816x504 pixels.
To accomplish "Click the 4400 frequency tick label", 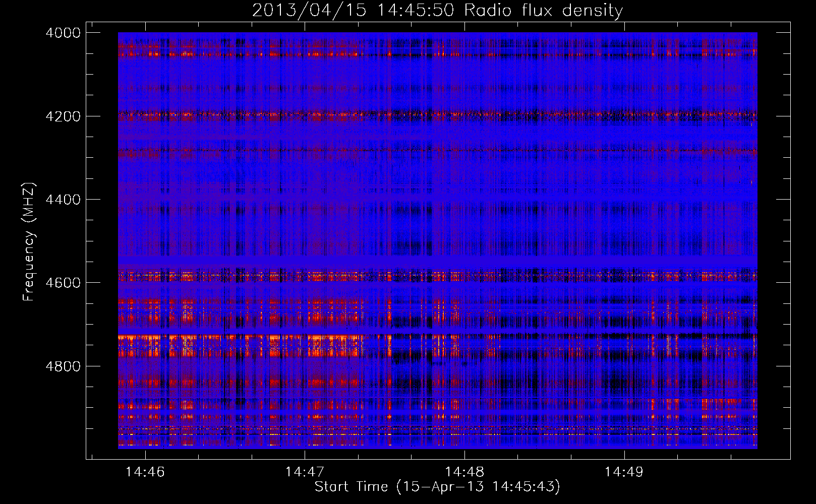I will point(63,200).
